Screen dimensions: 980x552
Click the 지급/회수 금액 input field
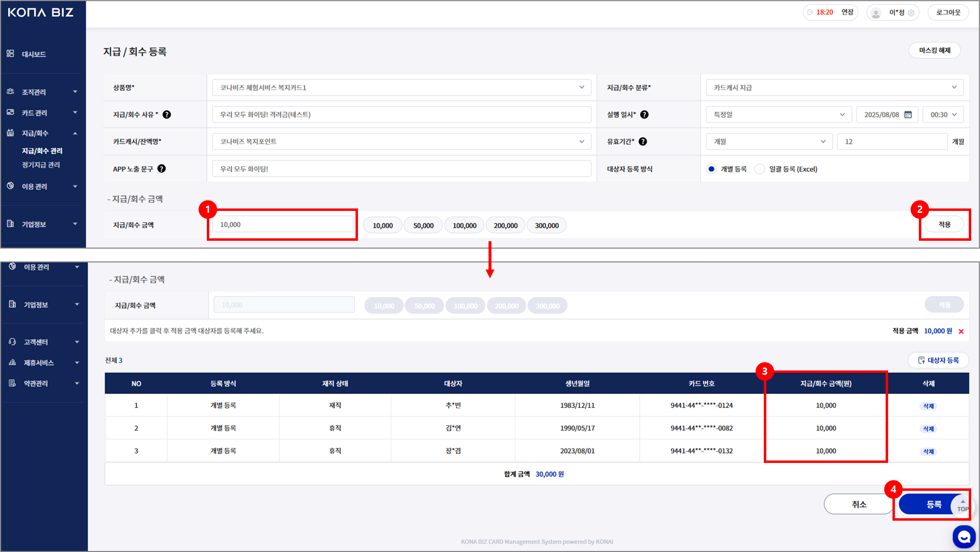pyautogui.click(x=283, y=225)
